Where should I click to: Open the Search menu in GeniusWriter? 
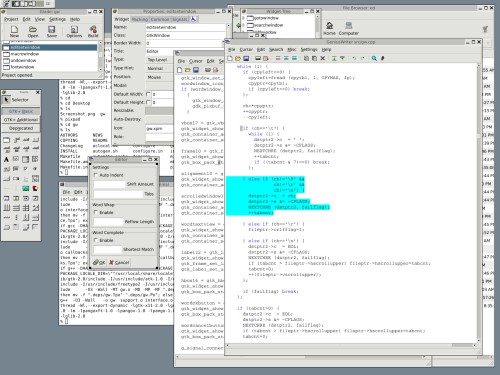click(x=276, y=50)
